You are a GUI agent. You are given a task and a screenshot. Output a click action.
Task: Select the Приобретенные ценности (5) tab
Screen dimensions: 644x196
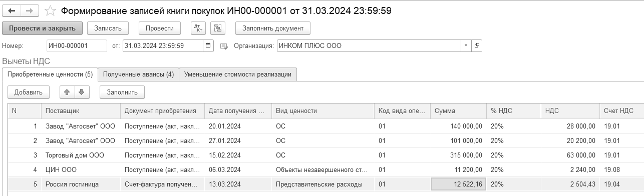(50, 74)
